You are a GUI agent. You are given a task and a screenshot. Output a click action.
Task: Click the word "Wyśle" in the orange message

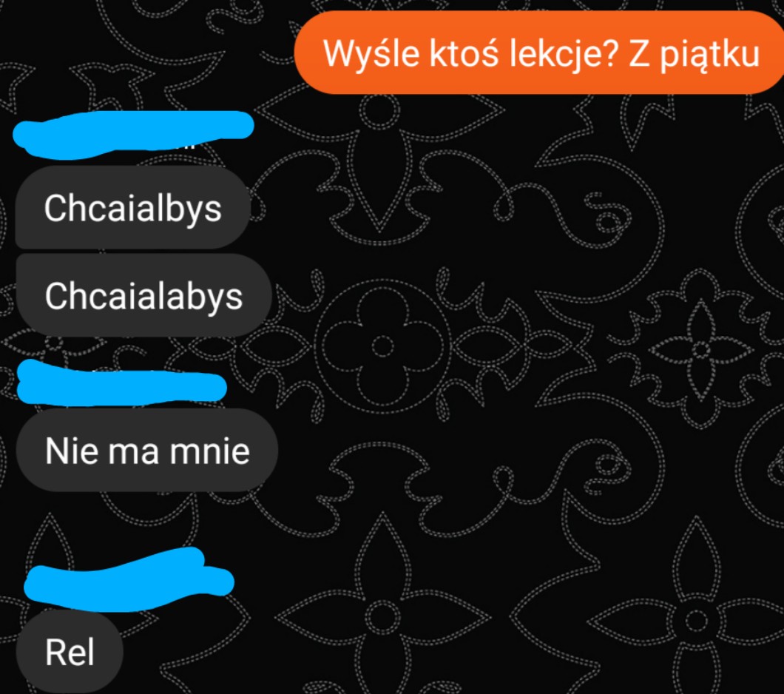(371, 53)
